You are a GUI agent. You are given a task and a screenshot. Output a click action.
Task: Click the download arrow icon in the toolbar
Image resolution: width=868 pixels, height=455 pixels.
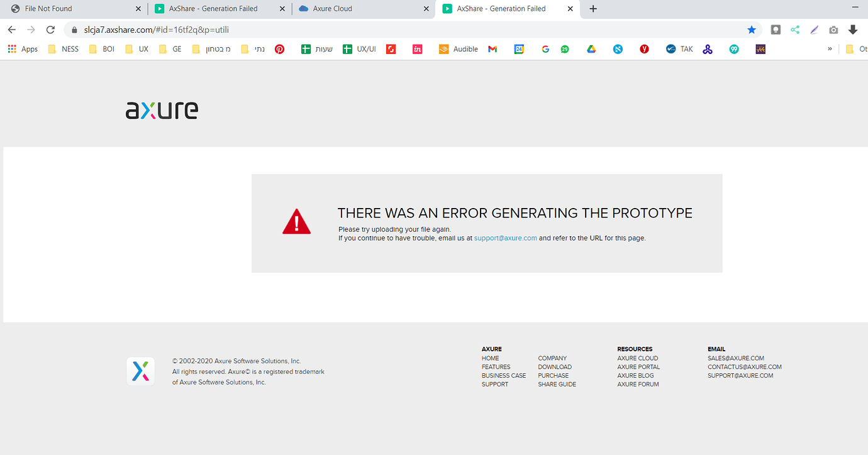(x=852, y=30)
